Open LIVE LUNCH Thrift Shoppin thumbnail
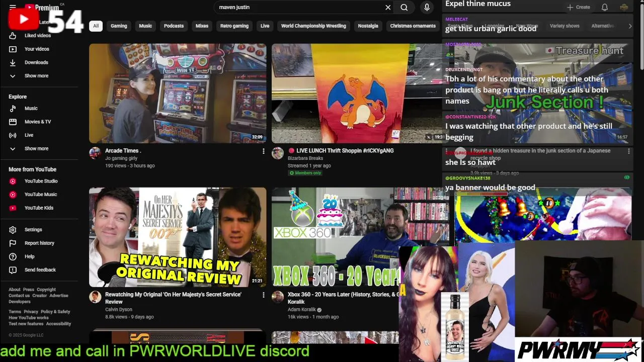 click(356, 93)
